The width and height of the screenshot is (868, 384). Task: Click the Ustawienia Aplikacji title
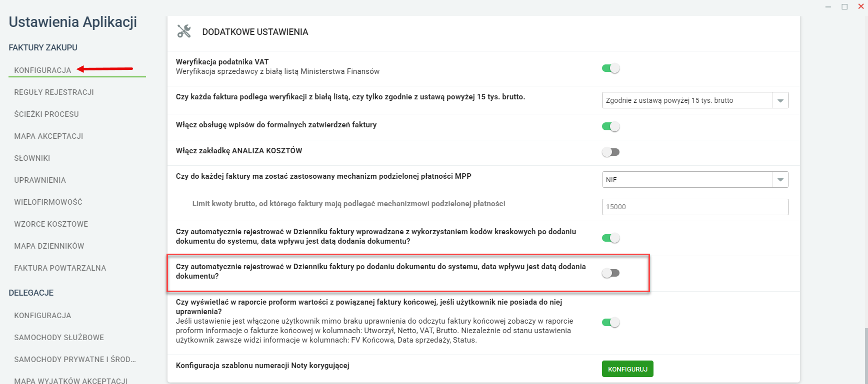tap(72, 22)
